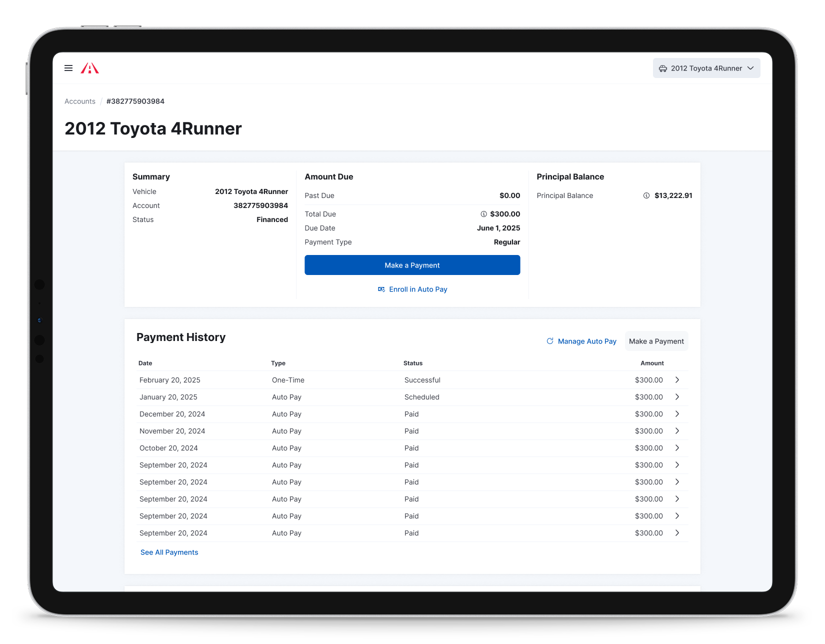Open the Enroll in Auto Pay link
This screenshot has width=825, height=644.
click(418, 289)
